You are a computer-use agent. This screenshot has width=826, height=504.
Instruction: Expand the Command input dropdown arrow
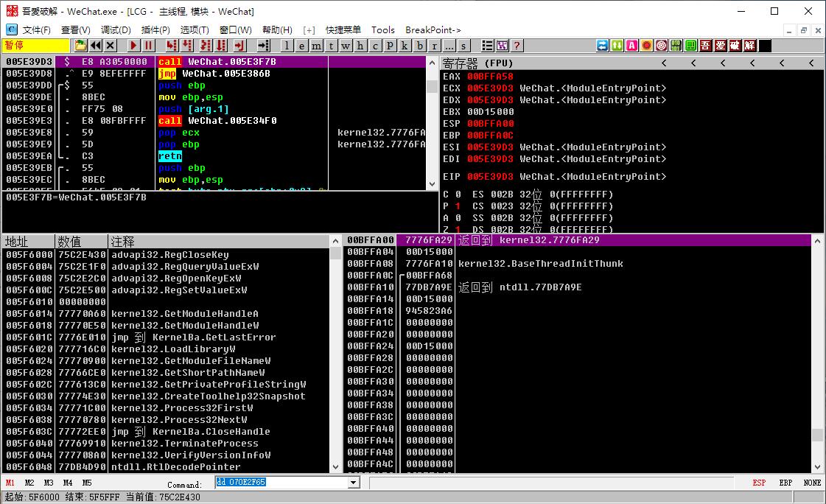point(353,483)
